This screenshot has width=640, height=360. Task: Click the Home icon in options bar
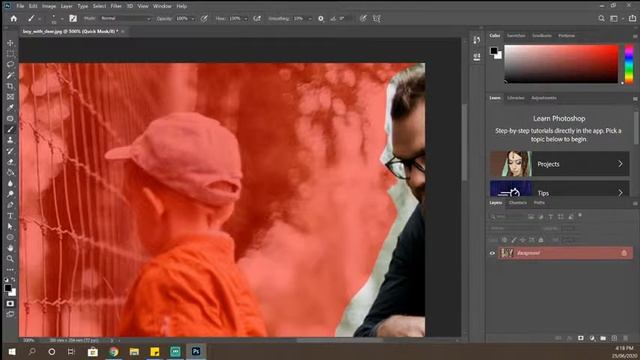[13, 18]
